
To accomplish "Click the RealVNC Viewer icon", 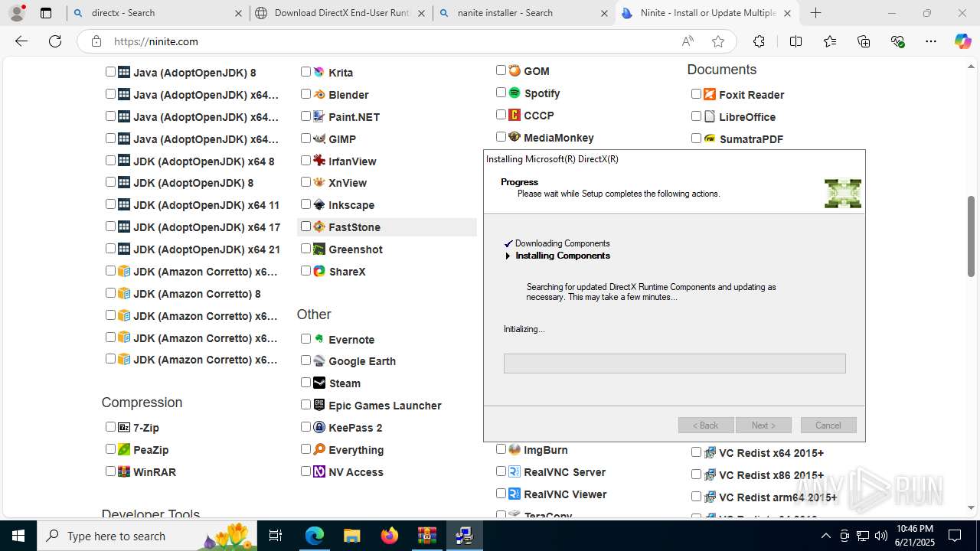I will coord(514,494).
